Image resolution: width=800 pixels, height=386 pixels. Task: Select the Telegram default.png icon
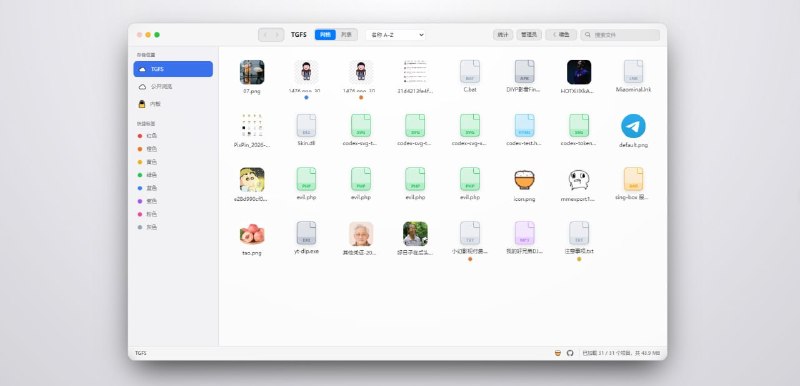coord(634,126)
